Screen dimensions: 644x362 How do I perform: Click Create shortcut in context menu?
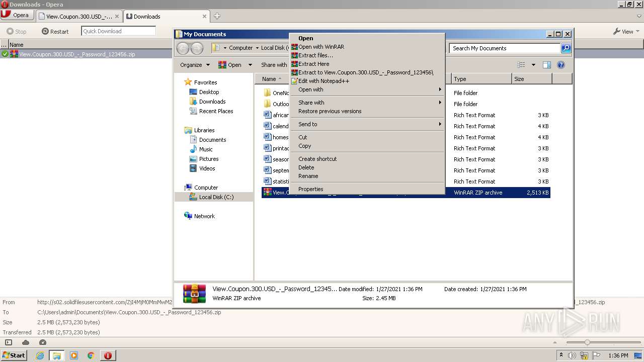[367, 159]
